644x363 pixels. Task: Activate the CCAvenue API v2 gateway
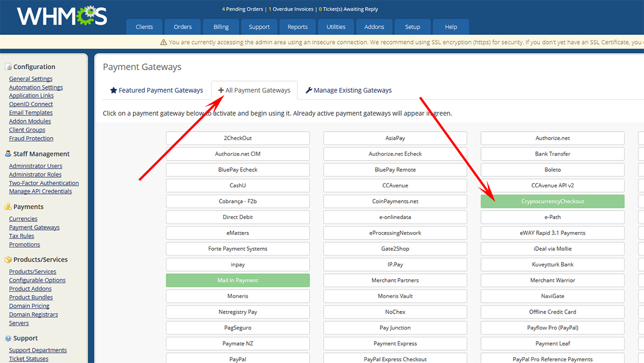[553, 185]
